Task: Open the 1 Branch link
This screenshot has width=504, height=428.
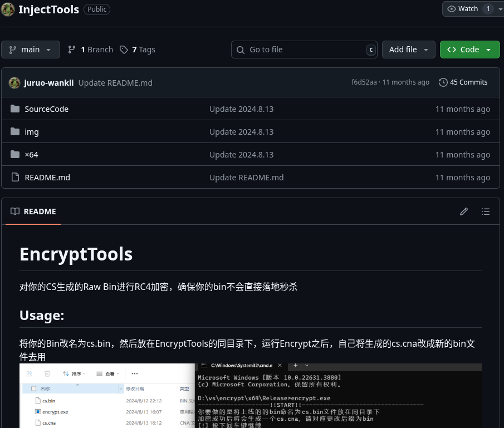Action: pyautogui.click(x=90, y=50)
